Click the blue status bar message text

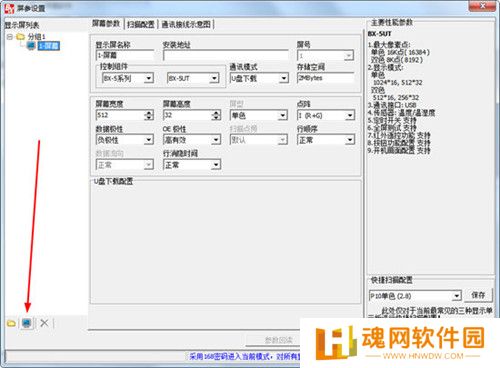[x=245, y=356]
